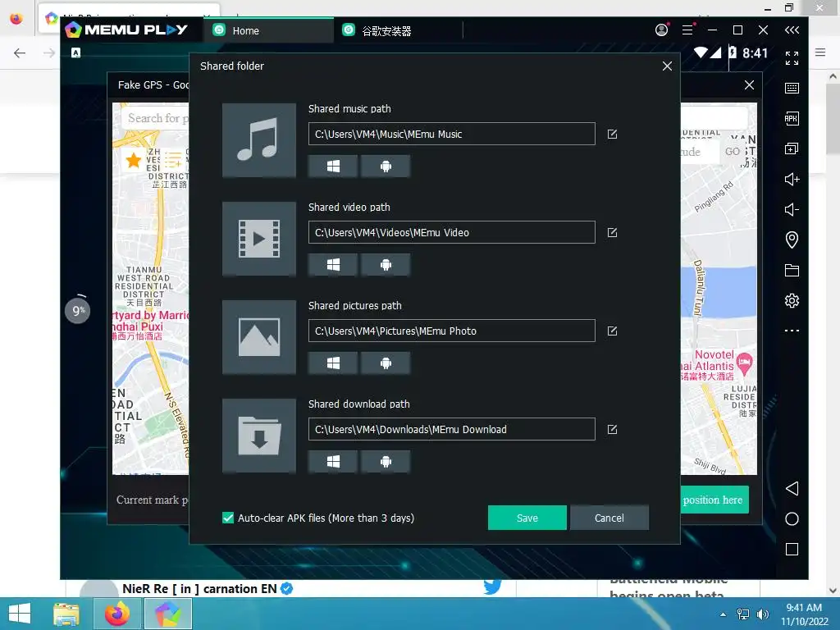Image resolution: width=840 pixels, height=630 pixels.
Task: Edit the shared download path
Action: point(612,429)
